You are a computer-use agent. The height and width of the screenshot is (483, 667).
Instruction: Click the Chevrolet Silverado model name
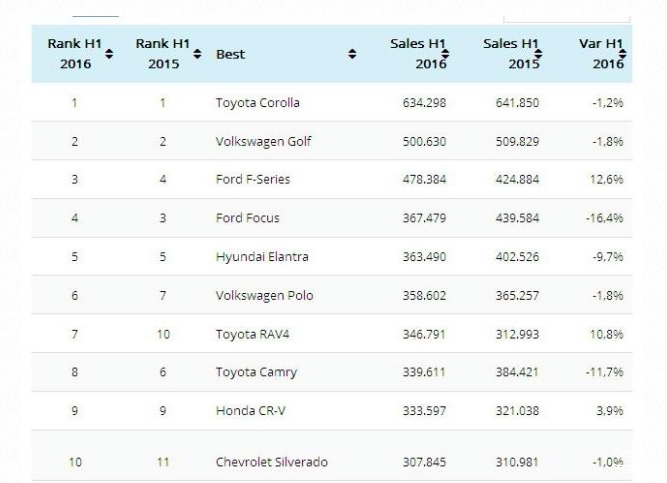pos(271,462)
